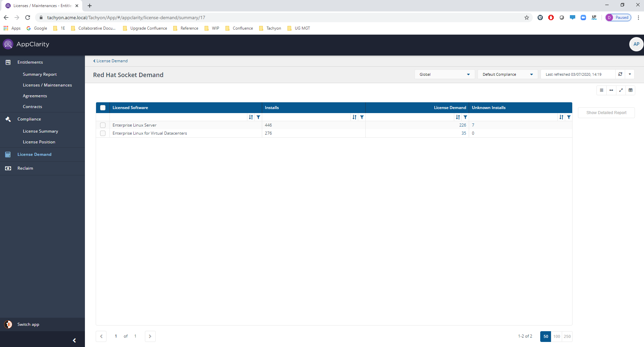Open Agreements menu item
This screenshot has height=347, width=644.
pyautogui.click(x=35, y=96)
